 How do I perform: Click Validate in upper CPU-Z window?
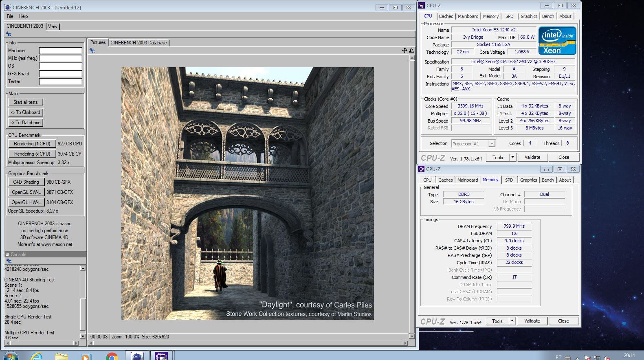[x=532, y=157]
